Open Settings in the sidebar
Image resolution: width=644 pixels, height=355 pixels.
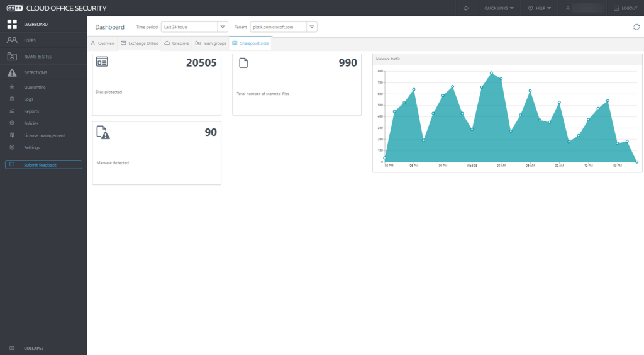click(32, 147)
